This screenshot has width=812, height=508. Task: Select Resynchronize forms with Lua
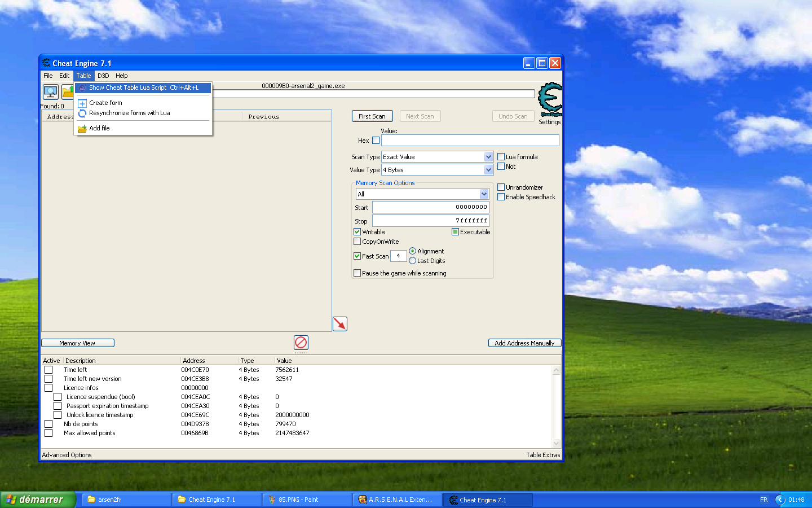tap(143, 113)
